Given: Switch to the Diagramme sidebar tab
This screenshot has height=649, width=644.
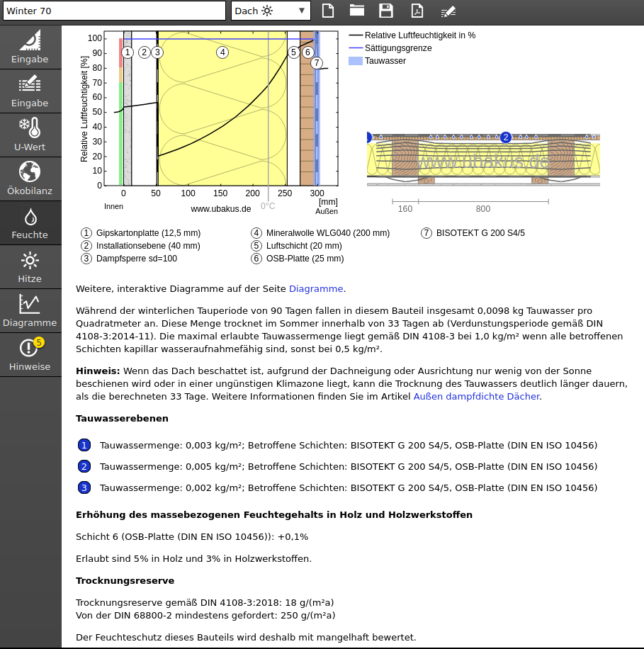Looking at the screenshot, I should (x=30, y=310).
